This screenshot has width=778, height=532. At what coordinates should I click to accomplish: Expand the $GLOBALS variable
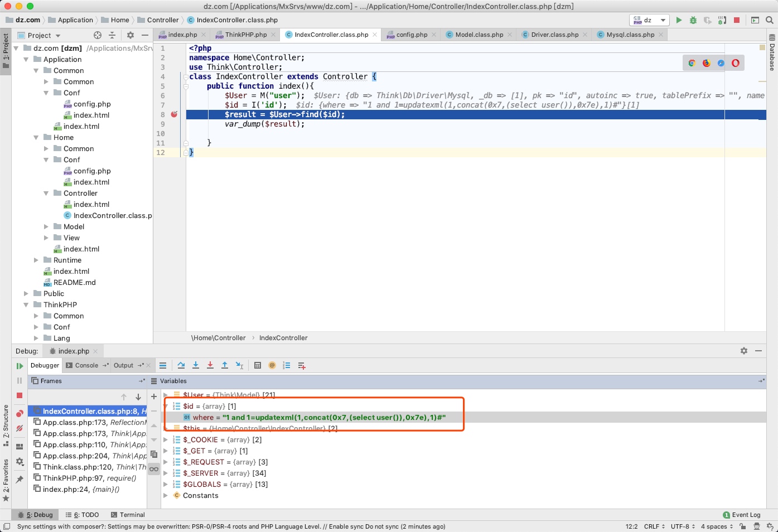(x=166, y=484)
